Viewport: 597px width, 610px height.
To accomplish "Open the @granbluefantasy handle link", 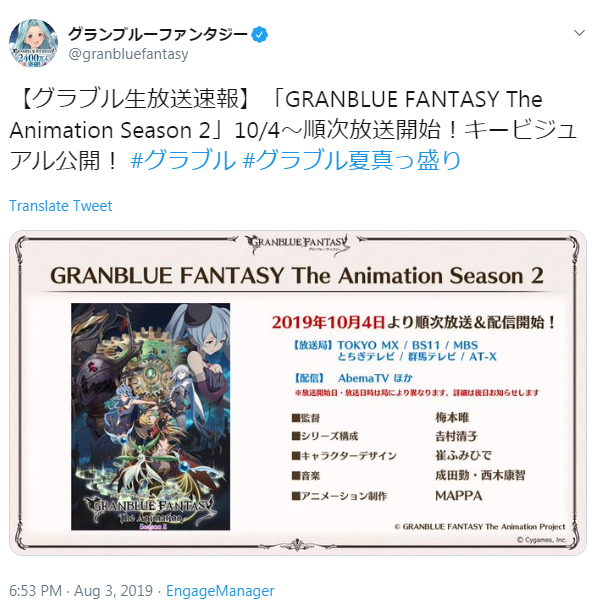I will pos(128,54).
